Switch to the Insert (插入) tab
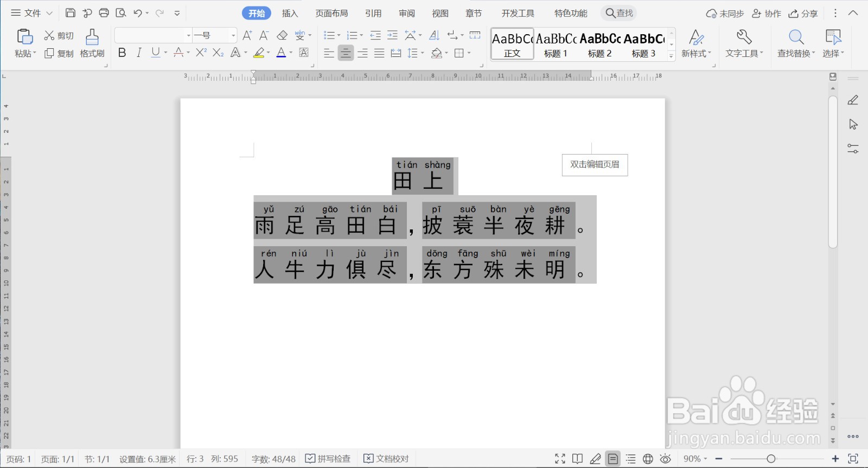Image resolution: width=868 pixels, height=468 pixels. point(290,13)
